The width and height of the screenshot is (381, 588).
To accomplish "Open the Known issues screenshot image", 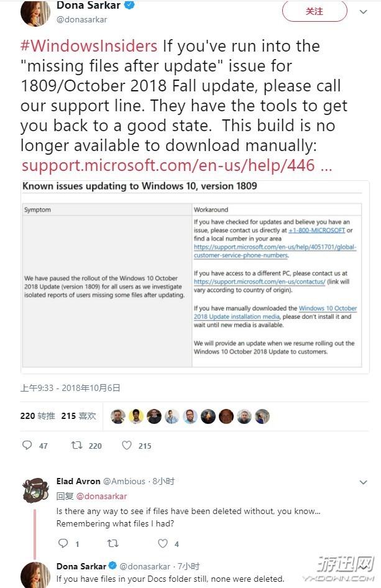I will 191,273.
